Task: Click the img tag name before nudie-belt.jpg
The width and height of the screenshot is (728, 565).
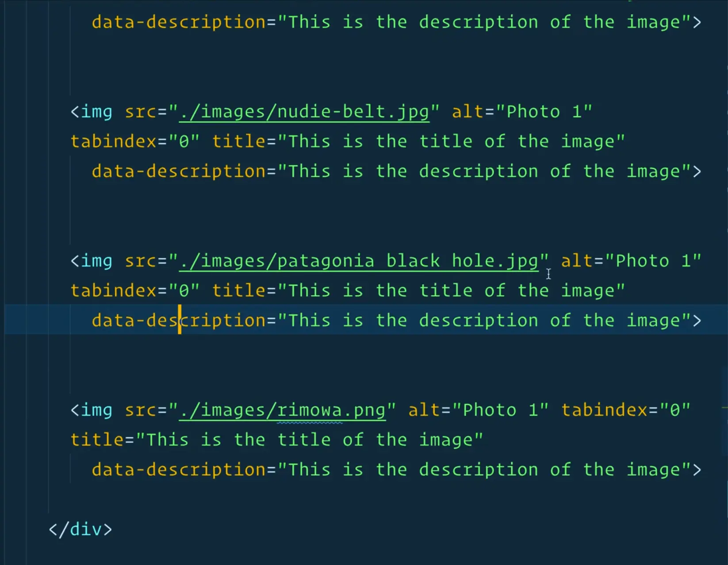Action: (x=96, y=112)
